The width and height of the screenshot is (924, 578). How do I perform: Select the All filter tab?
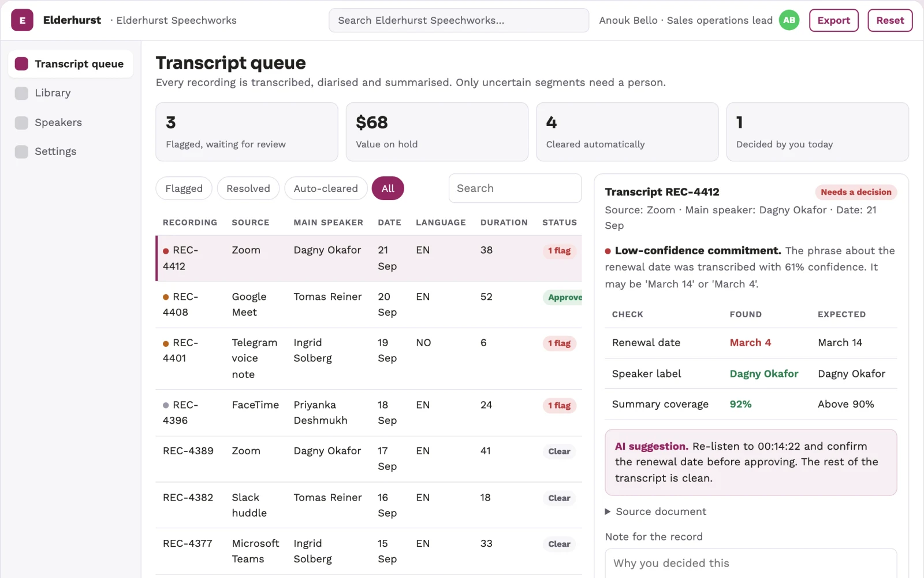pos(388,188)
